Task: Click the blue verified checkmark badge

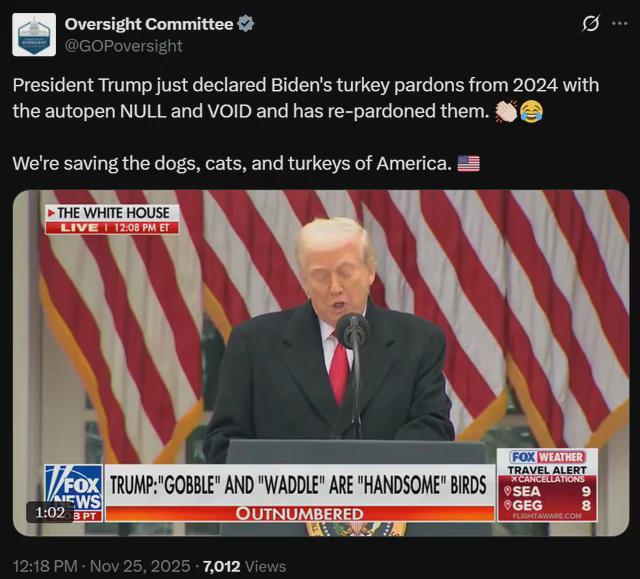Action: 246,24
